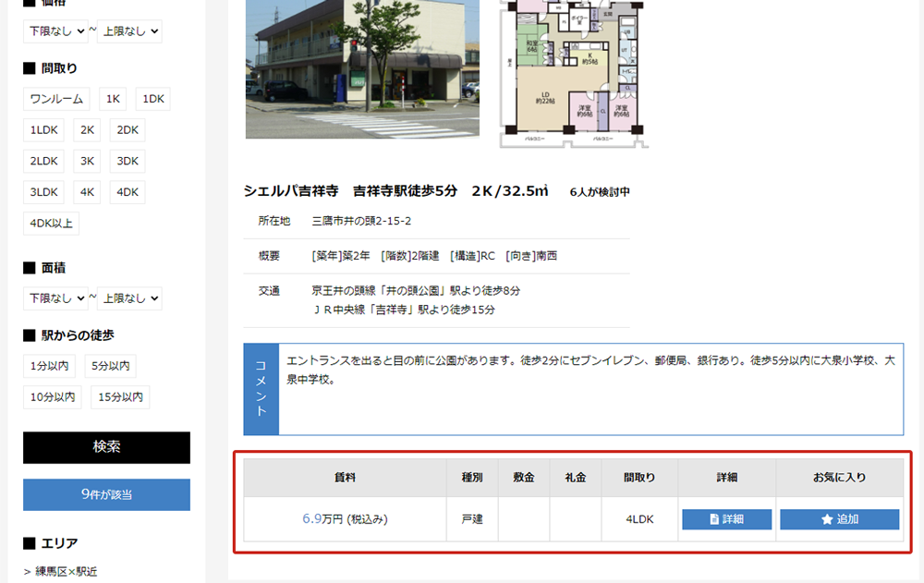Viewport: 924px width, 583px height.
Task: Choose the 5分以内 walking distance filter
Action: tap(110, 367)
